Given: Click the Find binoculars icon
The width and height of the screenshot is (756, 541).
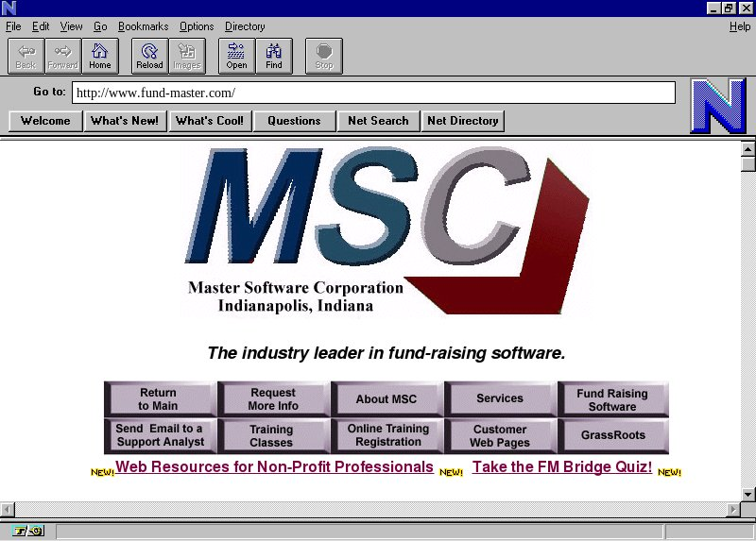Looking at the screenshot, I should (x=274, y=56).
